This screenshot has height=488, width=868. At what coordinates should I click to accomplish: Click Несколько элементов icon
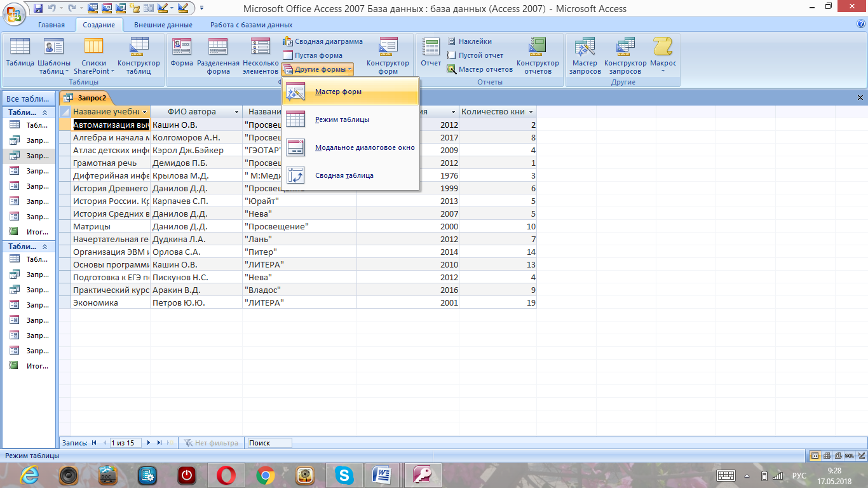click(x=261, y=56)
